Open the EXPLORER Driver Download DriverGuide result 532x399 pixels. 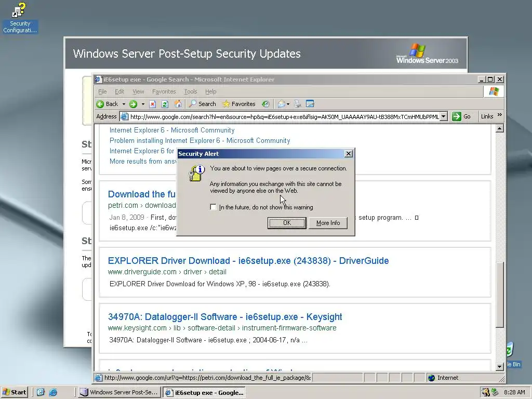pos(248,261)
